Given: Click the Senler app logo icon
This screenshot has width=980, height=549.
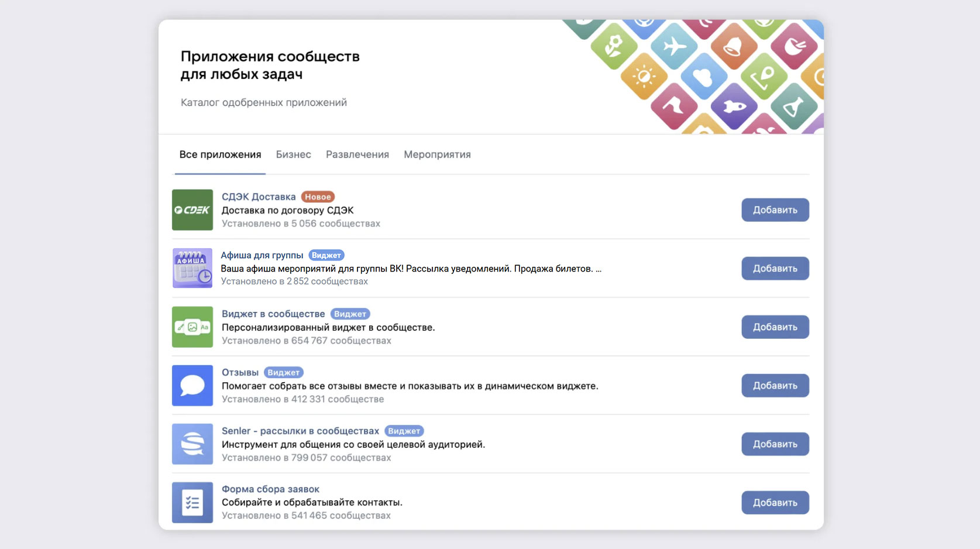Looking at the screenshot, I should click(x=192, y=444).
